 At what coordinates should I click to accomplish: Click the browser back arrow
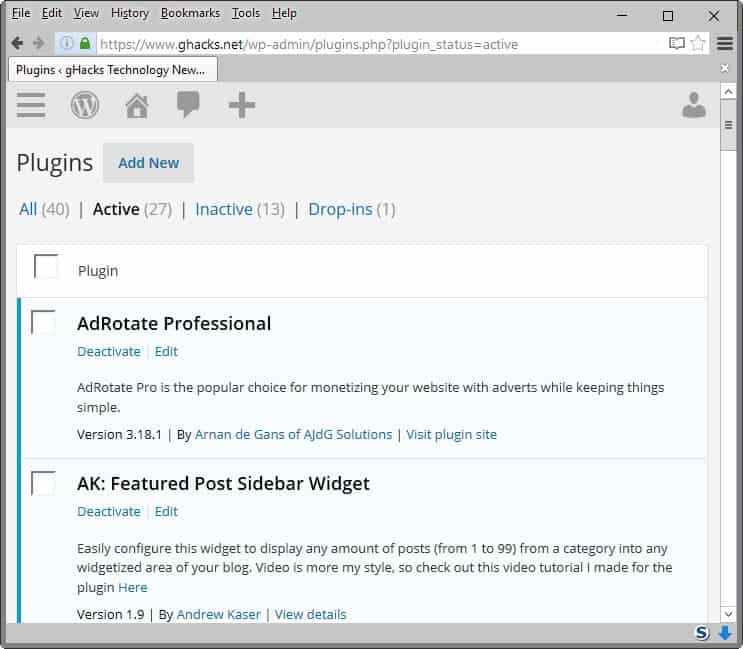(17, 44)
